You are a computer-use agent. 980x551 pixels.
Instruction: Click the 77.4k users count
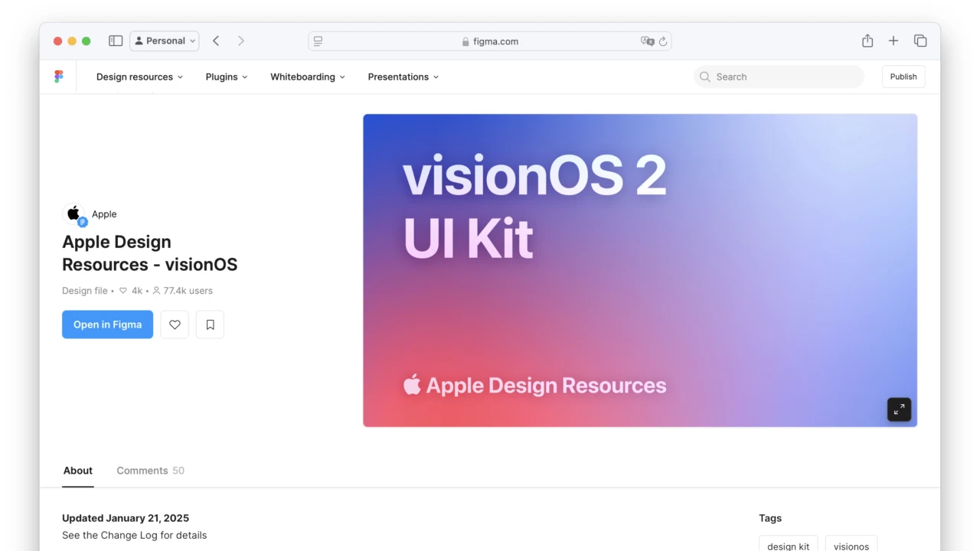(x=182, y=291)
